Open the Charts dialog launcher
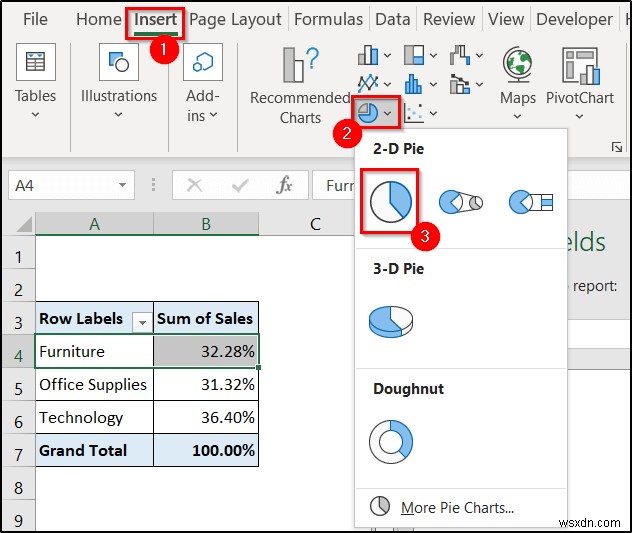Image resolution: width=632 pixels, height=533 pixels. (x=616, y=147)
